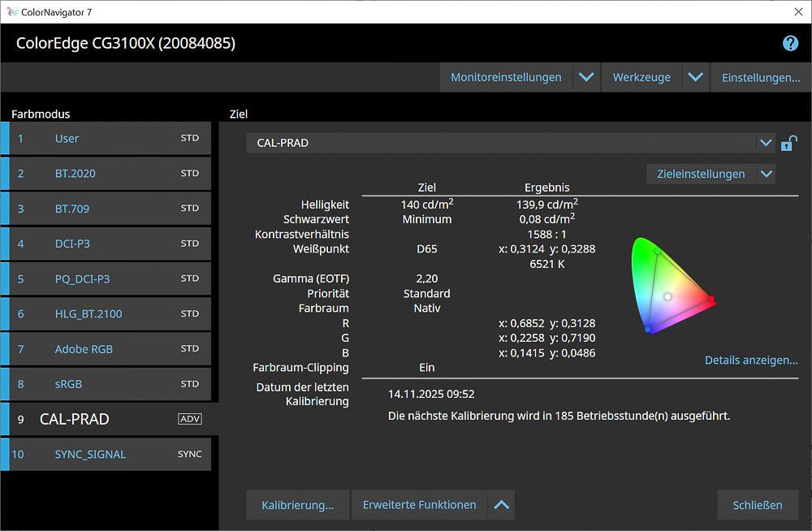
Task: Open the help question mark icon
Action: tap(790, 44)
